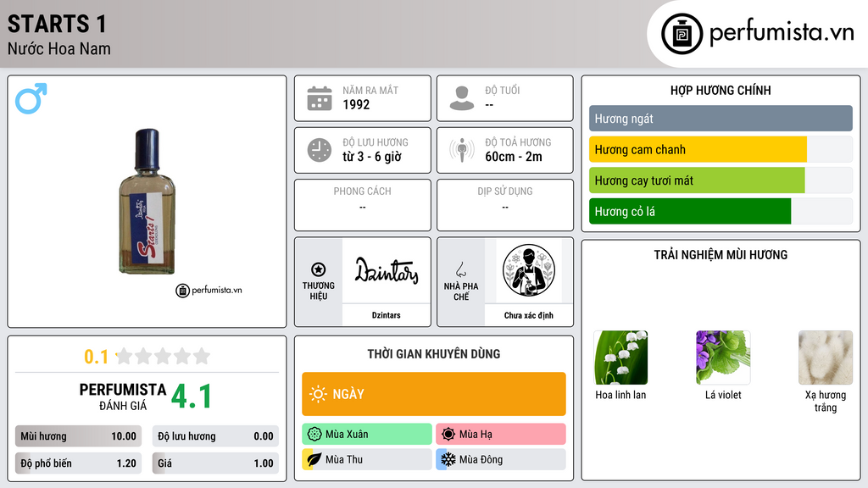The image size is (868, 488).
Task: Click the Độ phổ biến 1.20 score bar
Action: click(x=78, y=463)
